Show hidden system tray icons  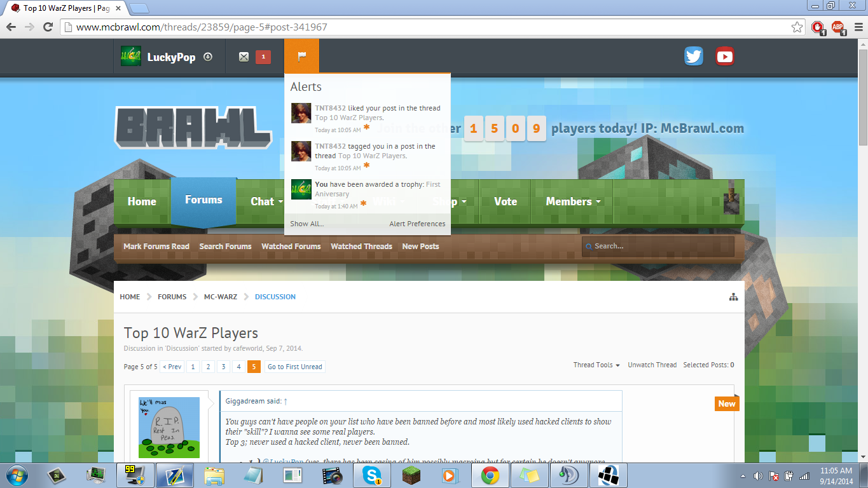click(x=743, y=475)
